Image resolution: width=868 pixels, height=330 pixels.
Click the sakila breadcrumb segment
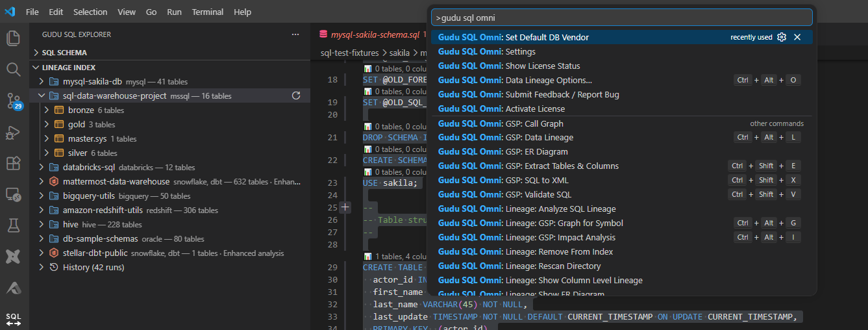(399, 53)
